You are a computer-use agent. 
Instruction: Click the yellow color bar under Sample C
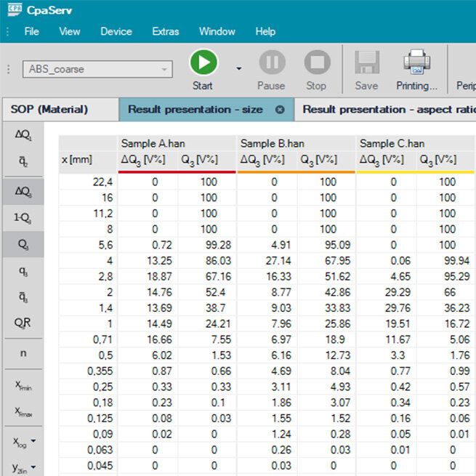pyautogui.click(x=416, y=172)
